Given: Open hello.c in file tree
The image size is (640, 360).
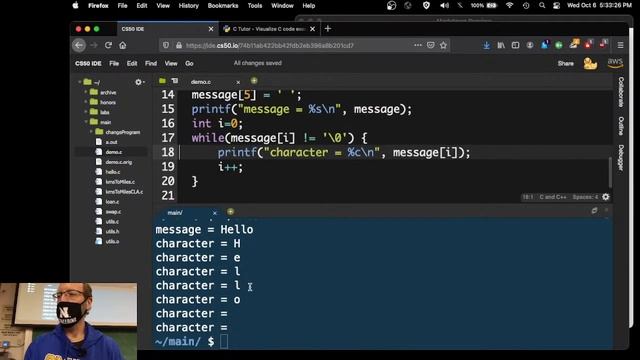Looking at the screenshot, I should 113,172.
